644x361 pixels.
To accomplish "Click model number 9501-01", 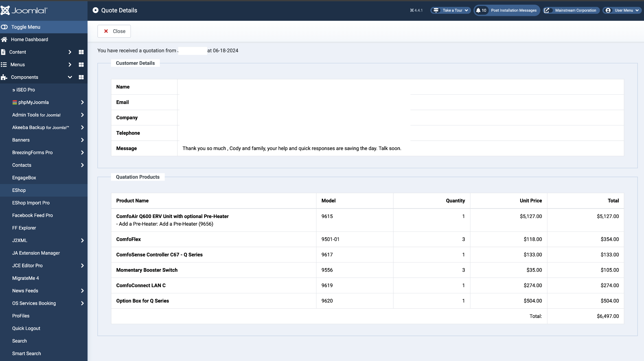I will [330, 239].
